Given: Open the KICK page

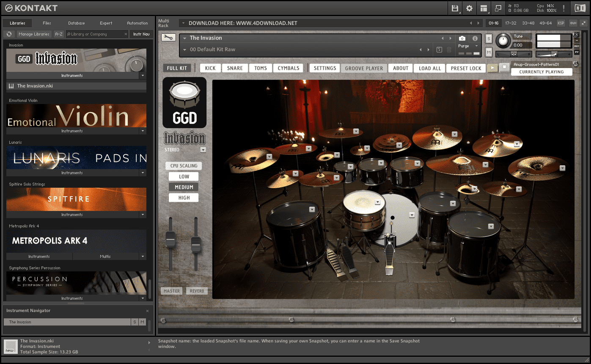Looking at the screenshot, I should click(210, 68).
